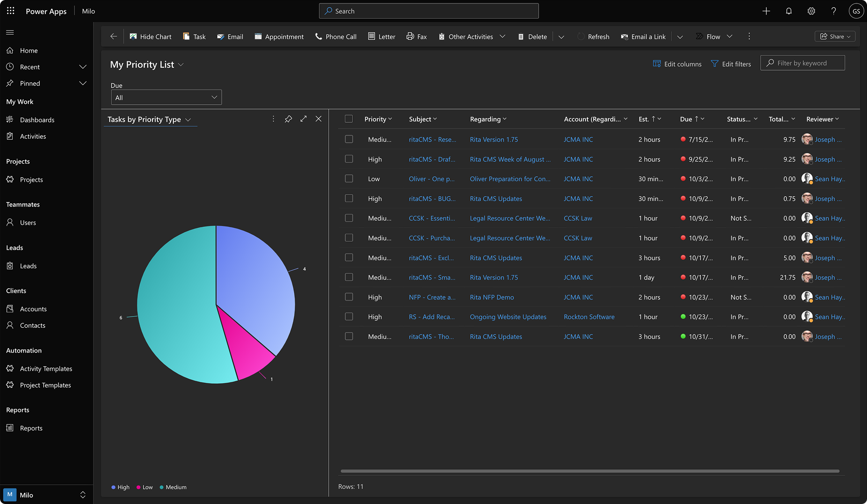This screenshot has width=867, height=504.
Task: Click the back arrow in command bar
Action: 113,37
